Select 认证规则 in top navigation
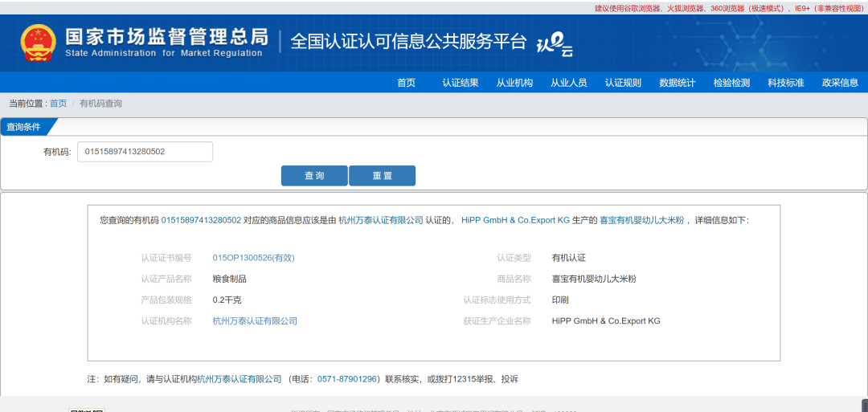868x412 pixels. [x=623, y=83]
